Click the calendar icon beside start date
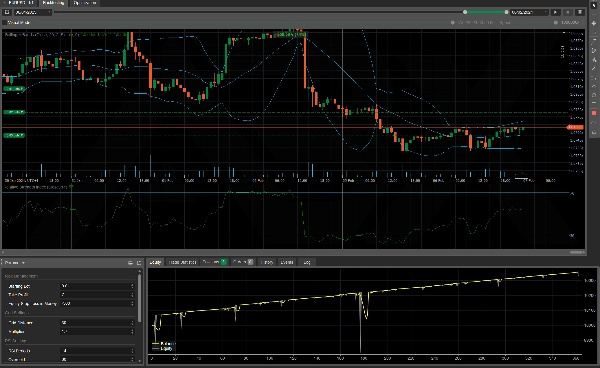 pos(7,12)
